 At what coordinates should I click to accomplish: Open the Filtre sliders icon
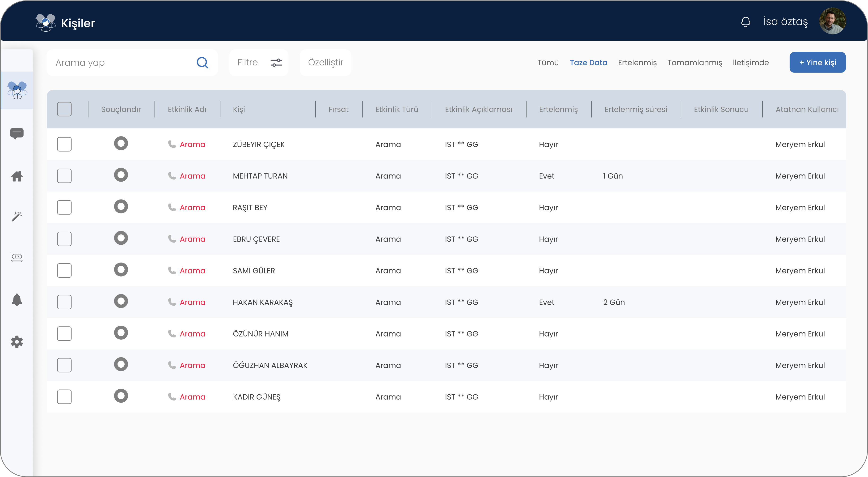tap(276, 62)
